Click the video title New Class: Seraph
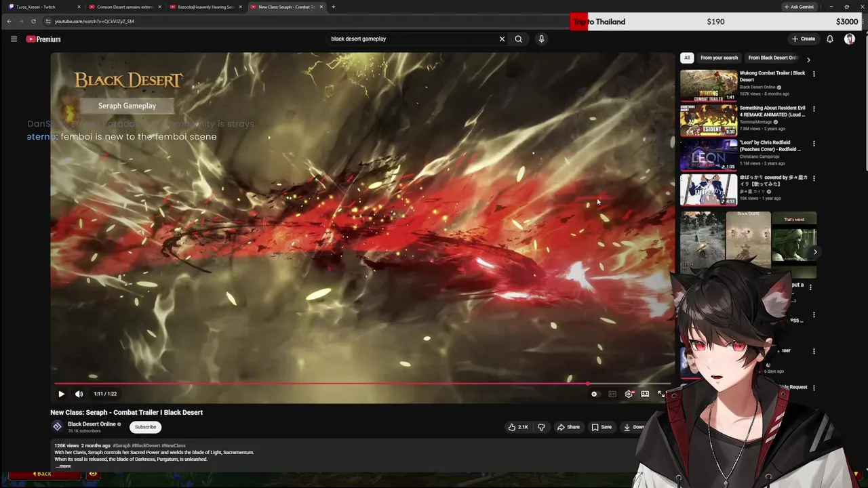Screen dimensions: 868x488 coord(126,412)
